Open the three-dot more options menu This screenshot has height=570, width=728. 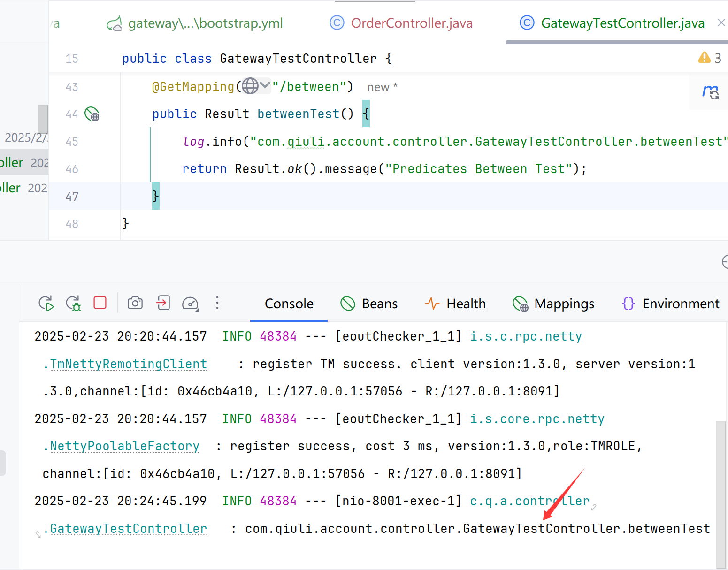pyautogui.click(x=217, y=303)
